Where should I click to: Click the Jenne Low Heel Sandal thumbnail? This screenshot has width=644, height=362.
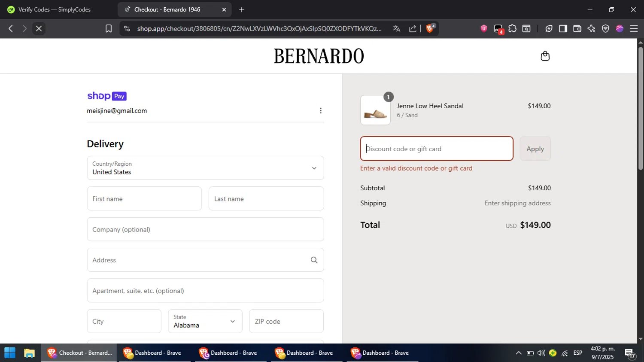click(375, 110)
